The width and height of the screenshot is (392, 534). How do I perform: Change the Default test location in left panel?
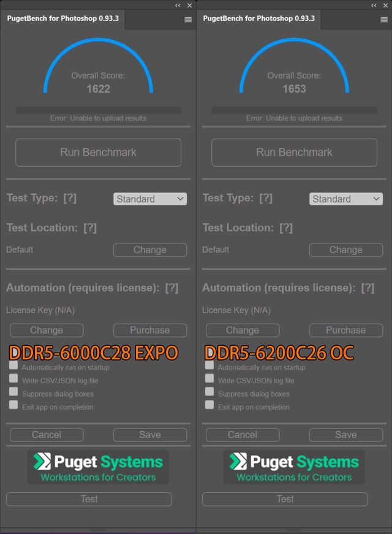coord(150,250)
